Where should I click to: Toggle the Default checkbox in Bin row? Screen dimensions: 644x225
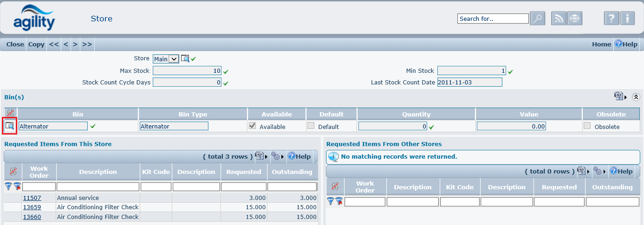click(311, 126)
